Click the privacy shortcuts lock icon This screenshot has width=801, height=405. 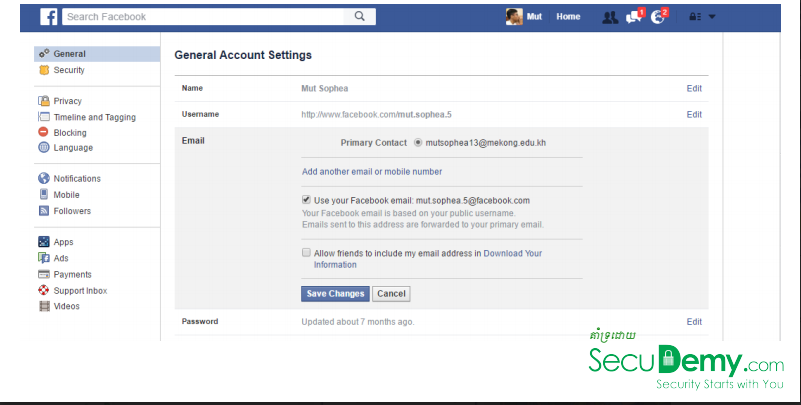pyautogui.click(x=695, y=17)
